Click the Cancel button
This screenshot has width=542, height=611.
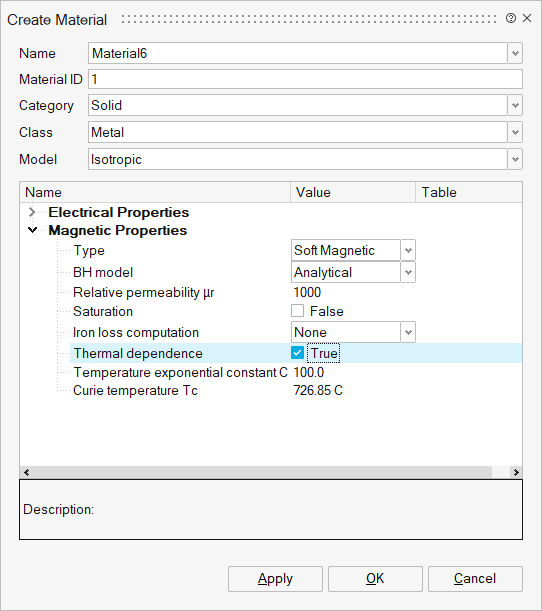pyautogui.click(x=475, y=579)
